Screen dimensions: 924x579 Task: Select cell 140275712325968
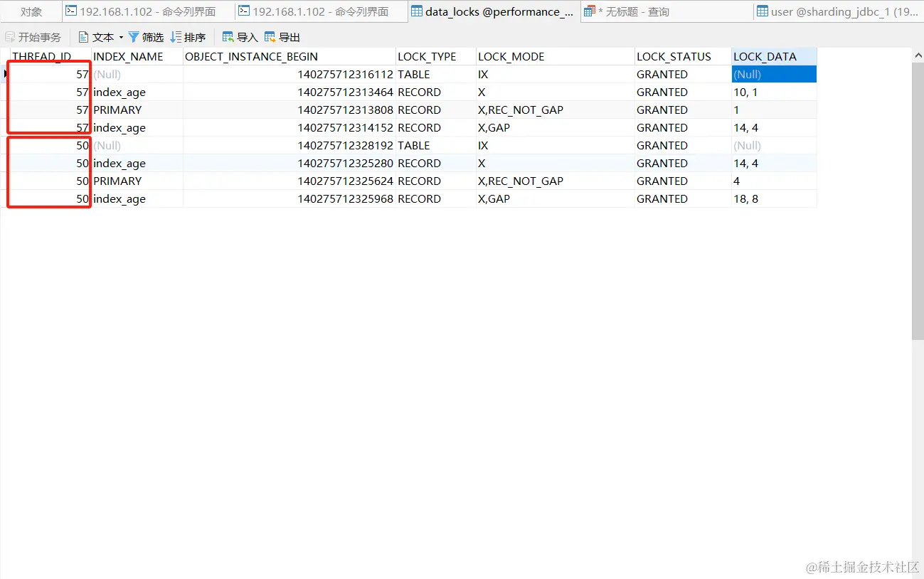(290, 199)
